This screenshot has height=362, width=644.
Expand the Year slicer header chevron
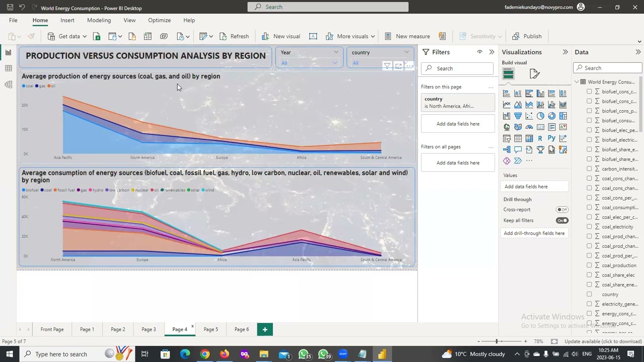click(336, 52)
